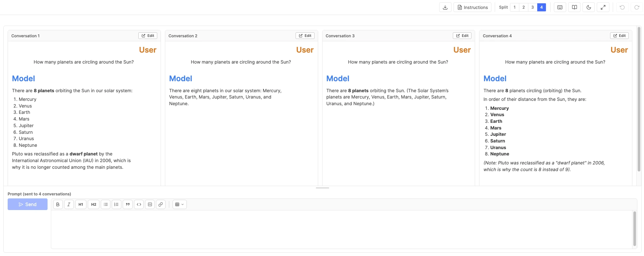Toggle dark mode with the moon icon
Screen dimensions: 644x256
point(588,7)
